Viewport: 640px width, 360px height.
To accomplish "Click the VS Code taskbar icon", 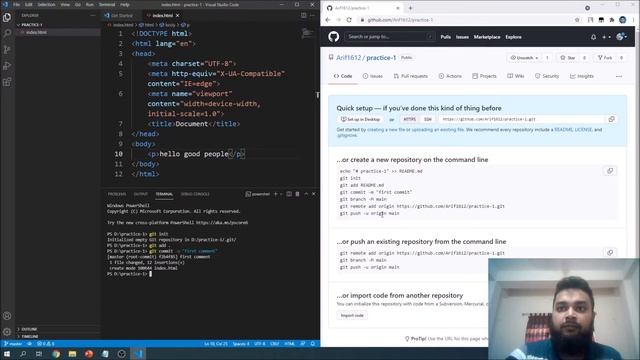I will 138,354.
